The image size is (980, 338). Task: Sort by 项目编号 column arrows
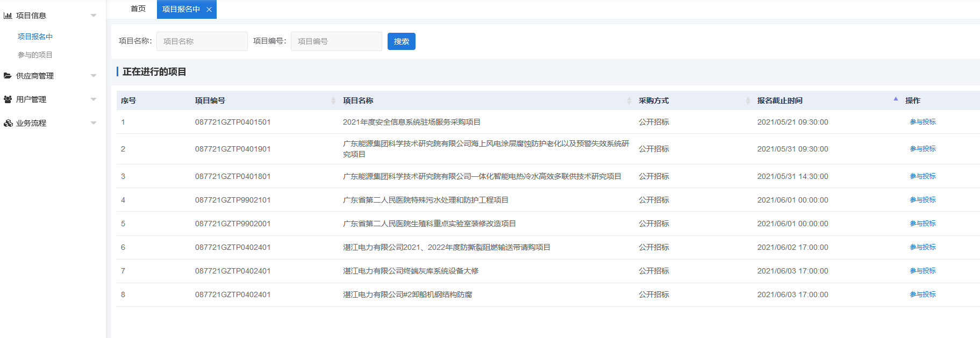pos(333,100)
